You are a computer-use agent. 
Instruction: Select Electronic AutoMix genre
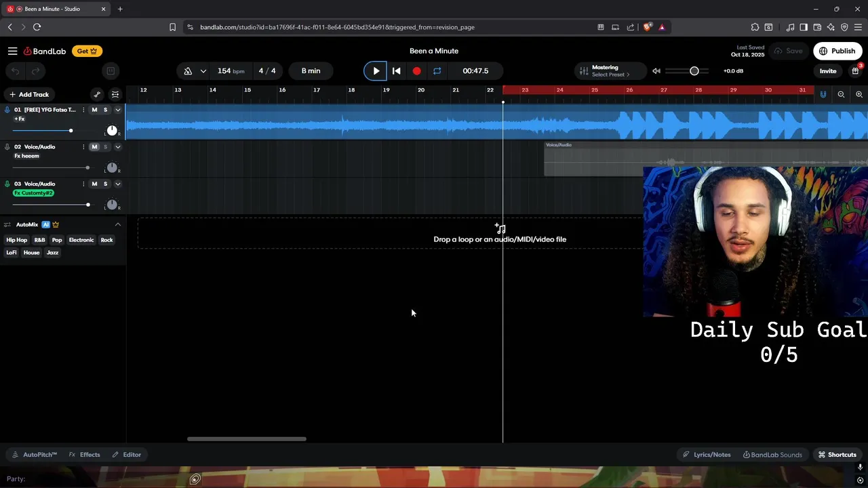pos(81,240)
